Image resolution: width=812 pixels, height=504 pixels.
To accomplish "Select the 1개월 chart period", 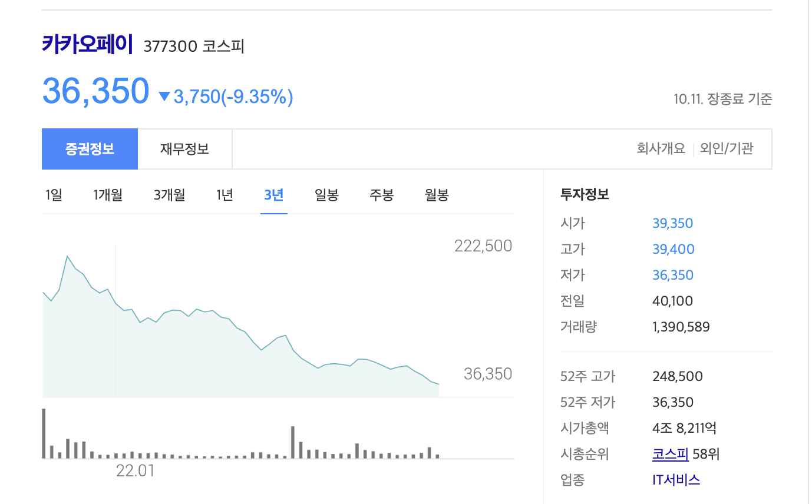I will (108, 195).
